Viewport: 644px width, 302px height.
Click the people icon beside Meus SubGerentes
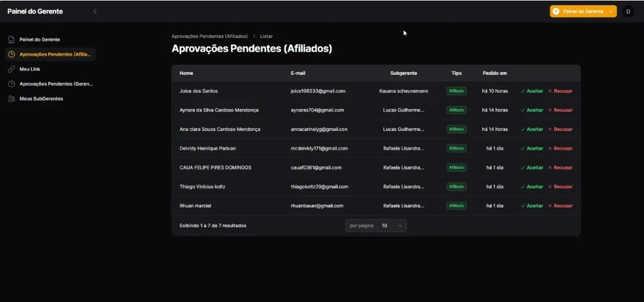[11, 99]
